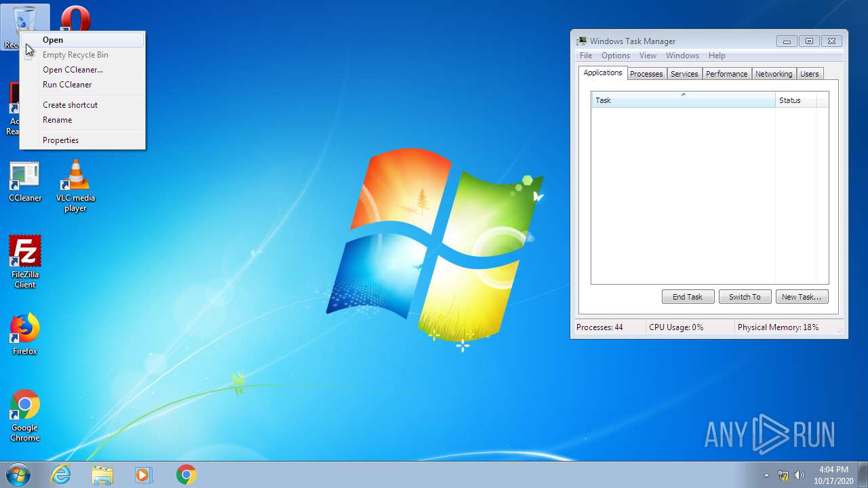Open the File menu in Task Manager
This screenshot has height=488, width=868.
[586, 56]
